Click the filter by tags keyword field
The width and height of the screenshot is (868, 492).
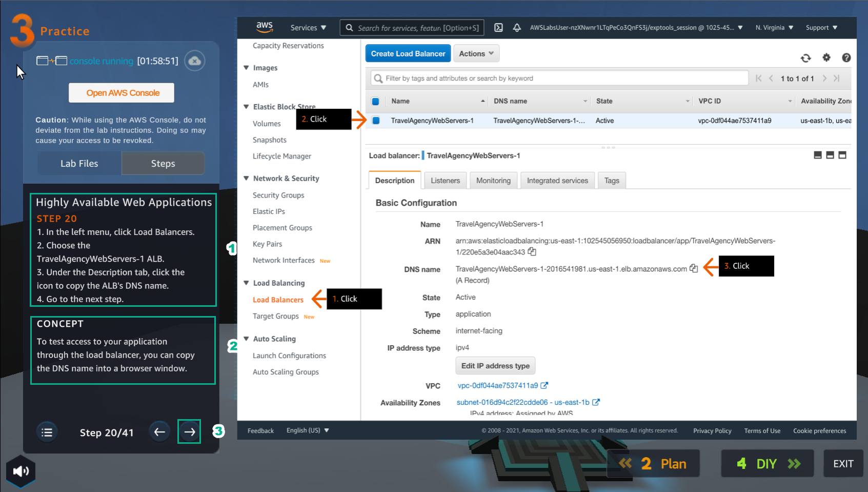tap(559, 78)
